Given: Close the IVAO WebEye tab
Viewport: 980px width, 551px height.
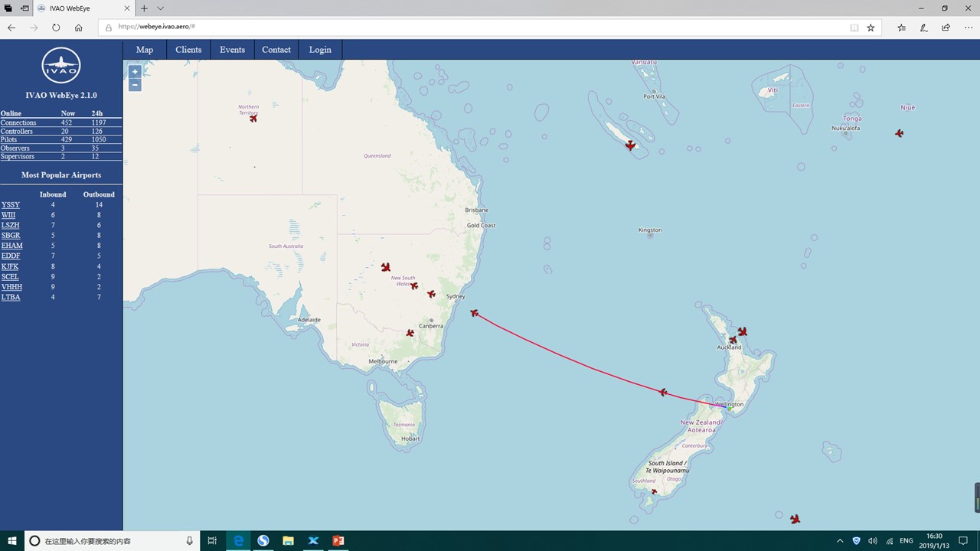Looking at the screenshot, I should pos(126,8).
